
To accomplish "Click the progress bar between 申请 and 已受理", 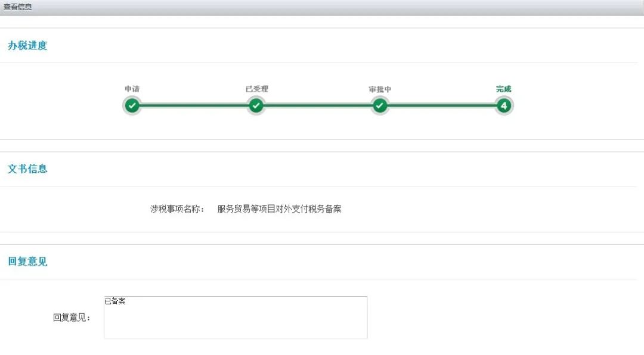I will click(194, 106).
